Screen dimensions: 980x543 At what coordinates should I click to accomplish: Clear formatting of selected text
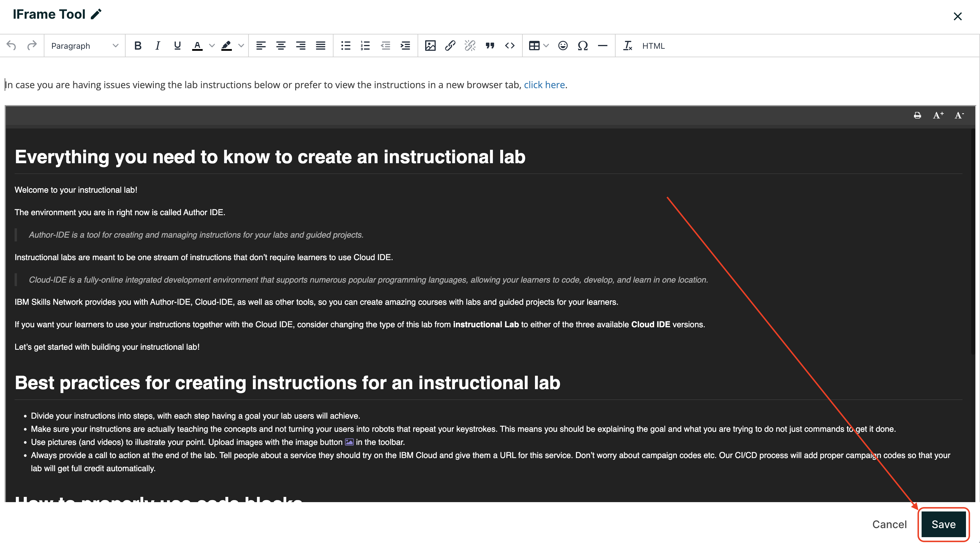[628, 46]
